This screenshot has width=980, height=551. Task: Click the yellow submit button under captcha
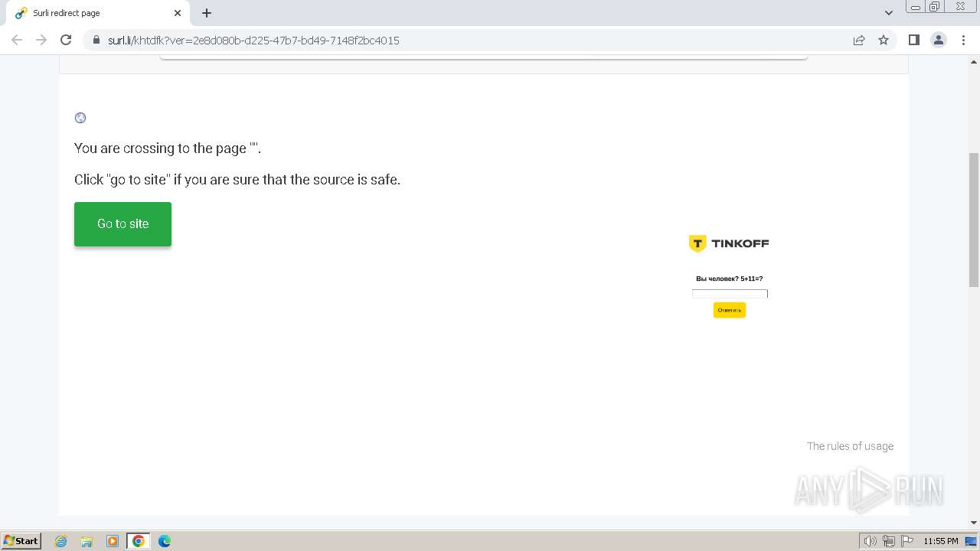coord(730,310)
